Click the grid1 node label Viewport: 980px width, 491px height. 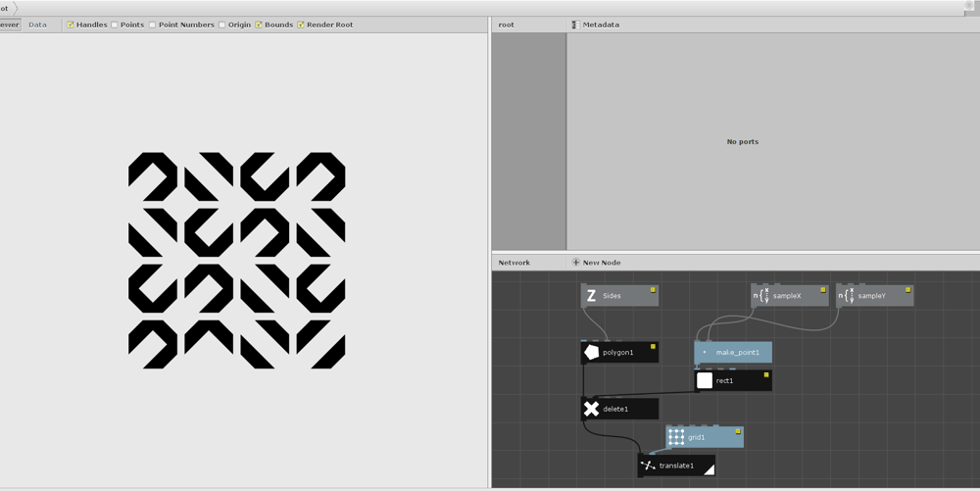696,437
